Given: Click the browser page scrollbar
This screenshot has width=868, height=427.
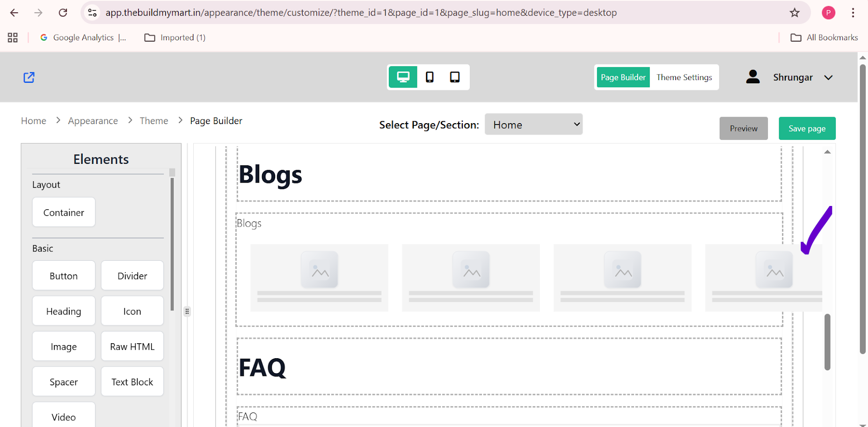Looking at the screenshot, I should click(x=863, y=209).
